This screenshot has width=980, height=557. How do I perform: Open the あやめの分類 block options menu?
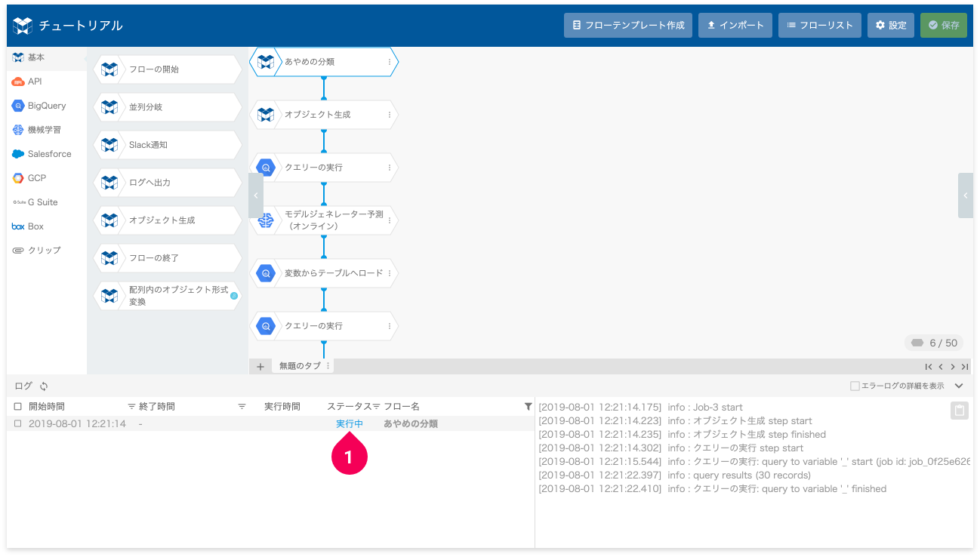click(x=390, y=62)
